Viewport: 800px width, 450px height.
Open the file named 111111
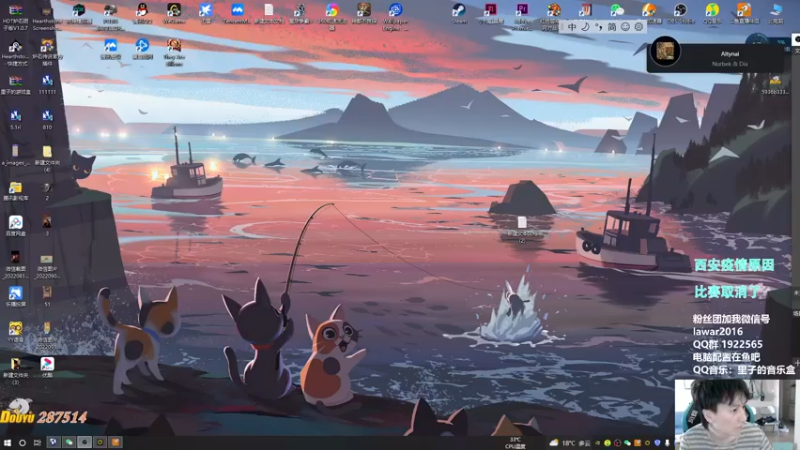click(47, 81)
